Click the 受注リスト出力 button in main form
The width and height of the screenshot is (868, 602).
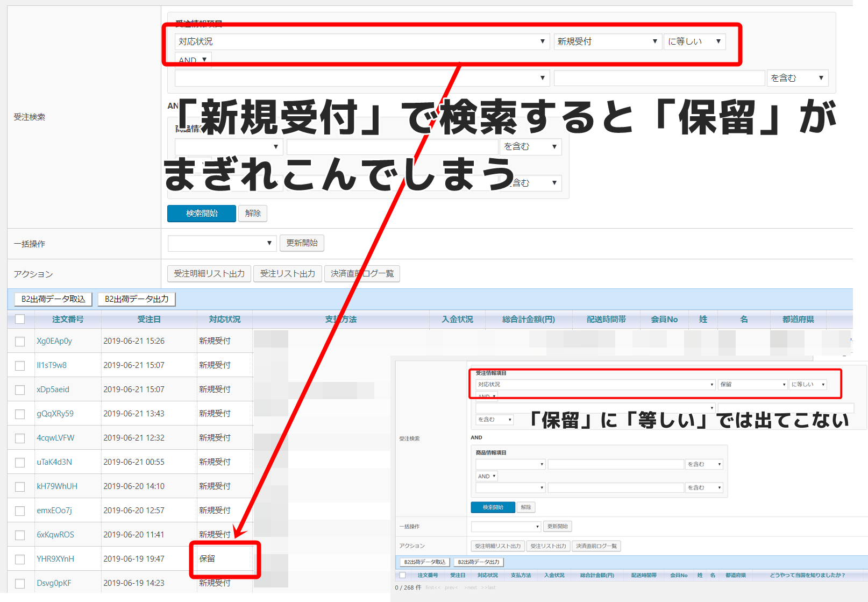[x=288, y=274]
